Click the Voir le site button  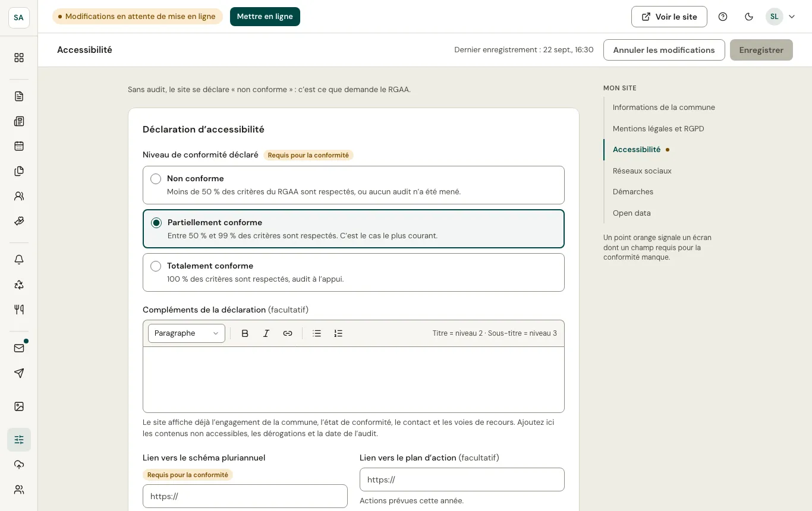[669, 17]
